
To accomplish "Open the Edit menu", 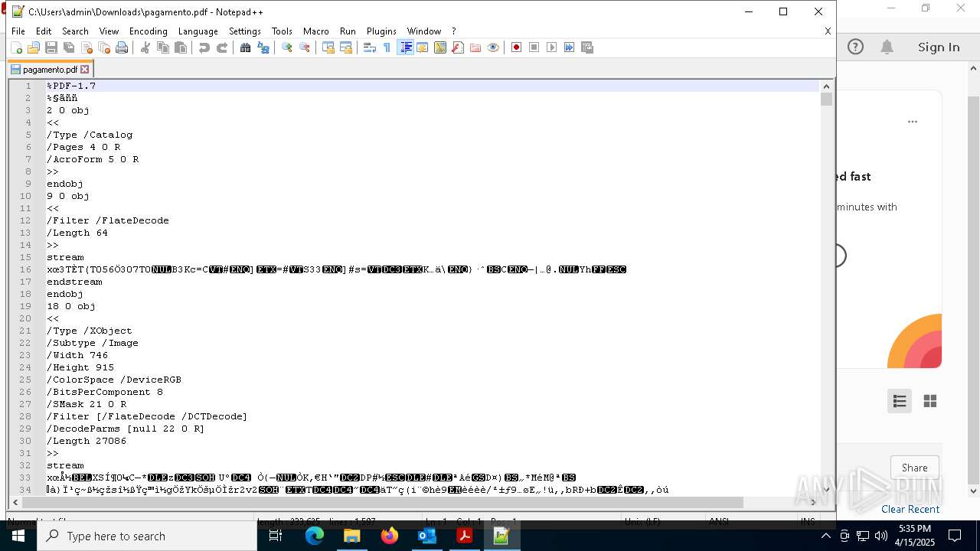I will (44, 31).
